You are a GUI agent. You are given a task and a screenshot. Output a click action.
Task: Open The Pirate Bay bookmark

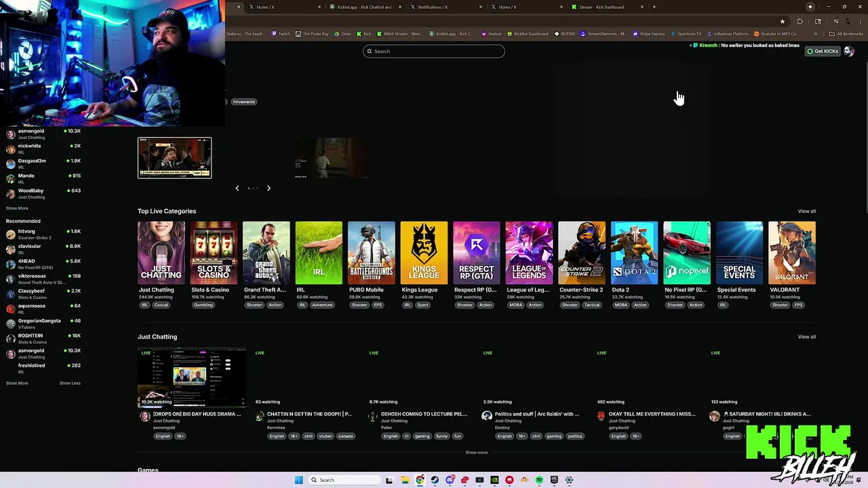pyautogui.click(x=312, y=34)
